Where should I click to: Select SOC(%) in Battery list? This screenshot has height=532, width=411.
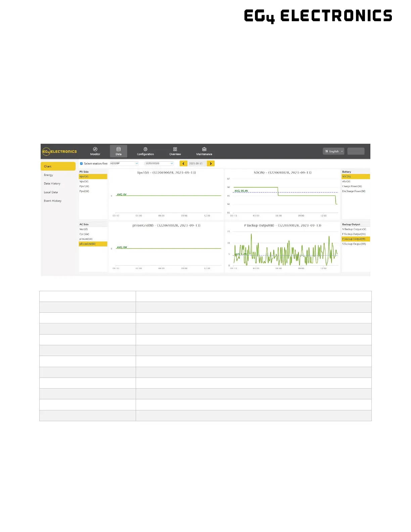click(356, 176)
